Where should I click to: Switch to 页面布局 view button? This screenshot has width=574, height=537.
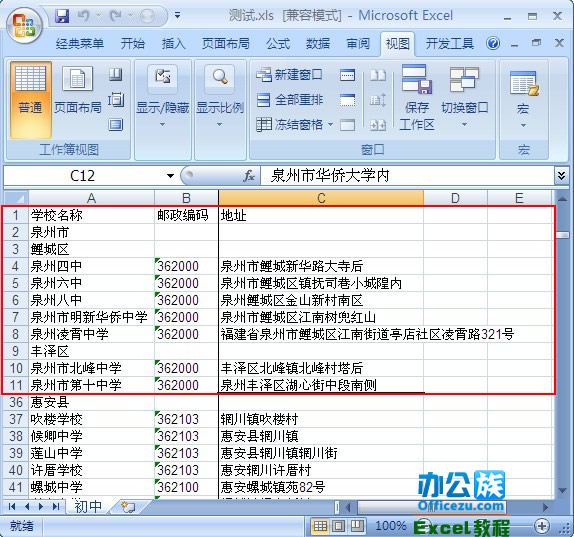click(78, 90)
